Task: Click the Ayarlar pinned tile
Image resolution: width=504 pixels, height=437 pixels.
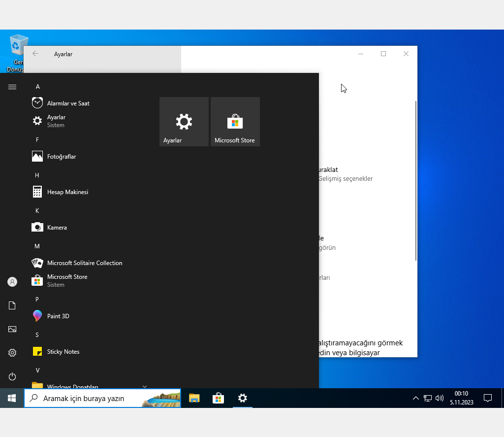Action: [184, 122]
